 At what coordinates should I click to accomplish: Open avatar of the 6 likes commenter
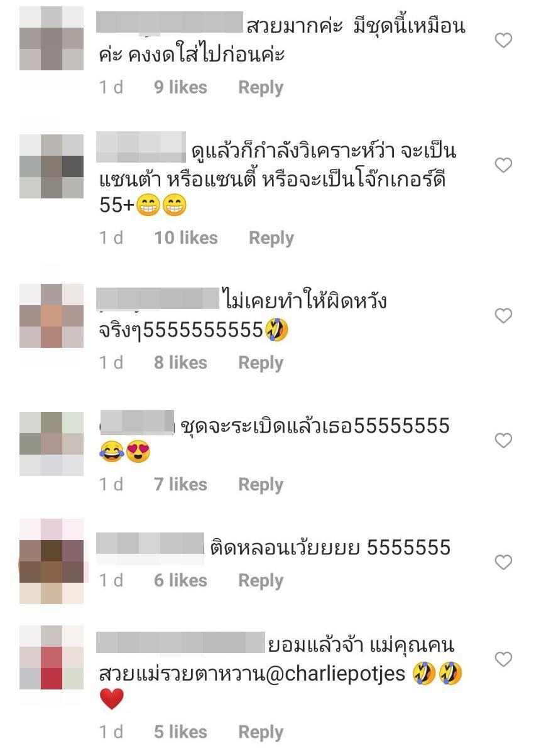(52, 561)
